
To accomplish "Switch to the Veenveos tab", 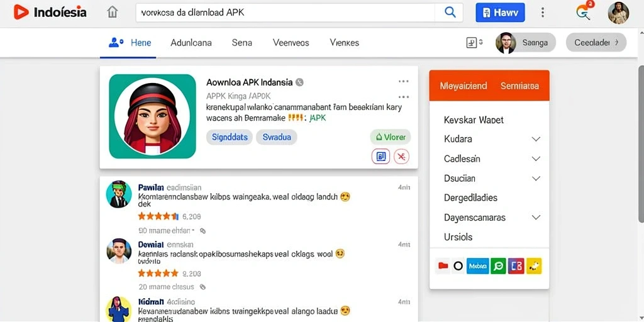I will 291,43.
